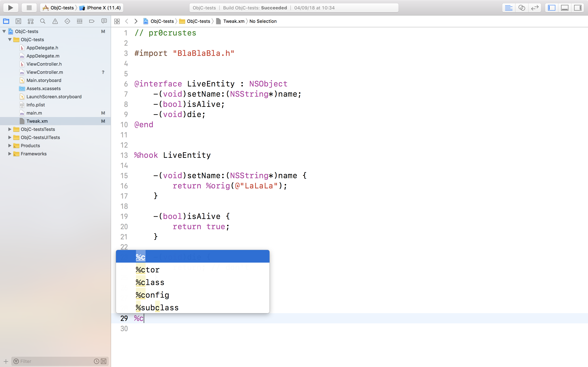
Task: Click the add files button at bottom
Action: pos(6,361)
